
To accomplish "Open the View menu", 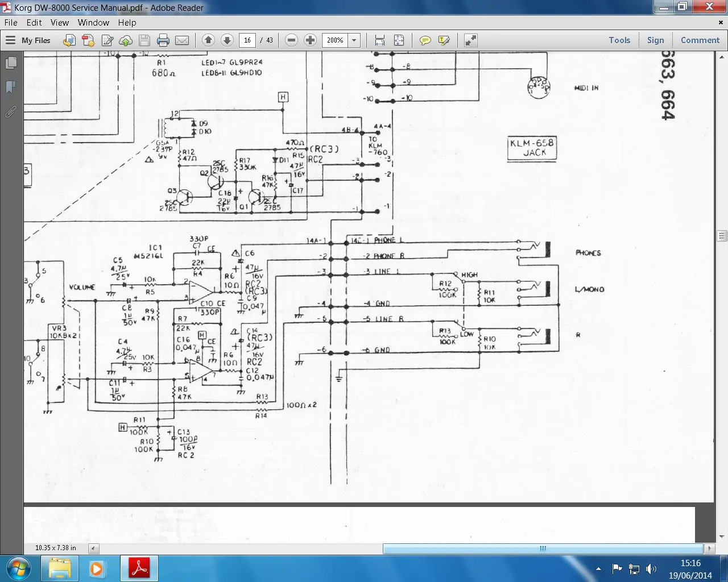I will 60,23.
